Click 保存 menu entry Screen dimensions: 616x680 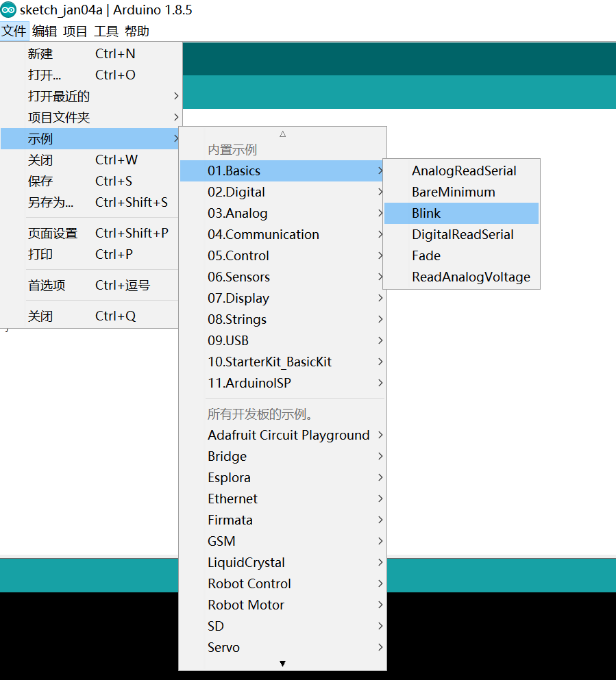pyautogui.click(x=90, y=181)
